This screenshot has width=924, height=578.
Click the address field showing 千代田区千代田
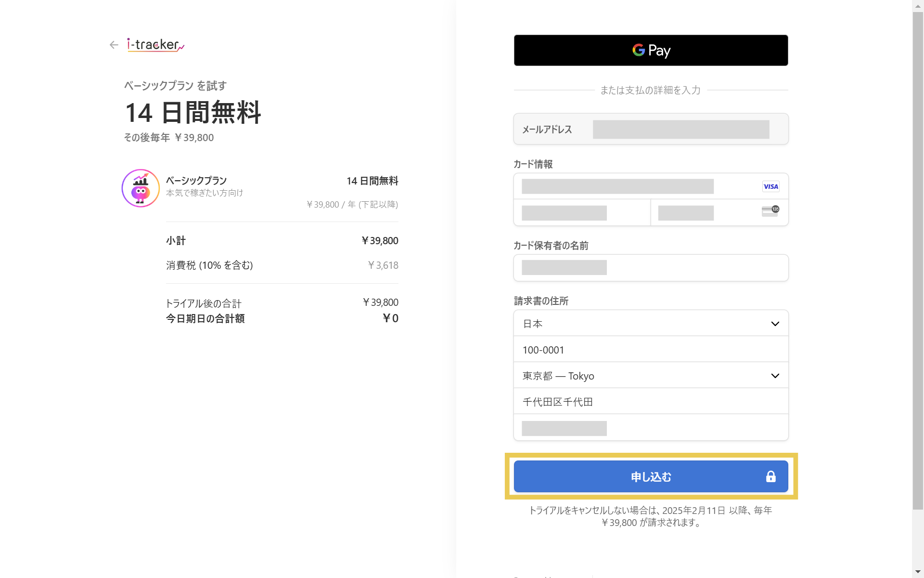(651, 402)
